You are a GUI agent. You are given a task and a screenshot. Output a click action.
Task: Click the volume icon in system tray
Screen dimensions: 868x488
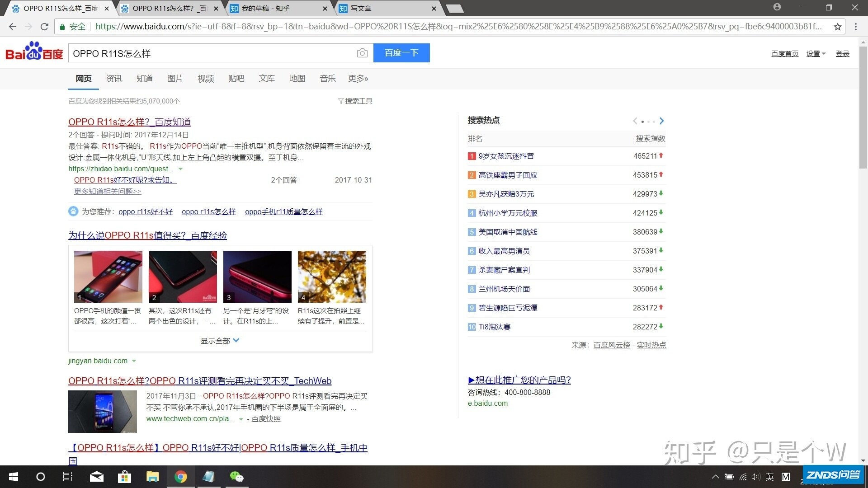756,477
